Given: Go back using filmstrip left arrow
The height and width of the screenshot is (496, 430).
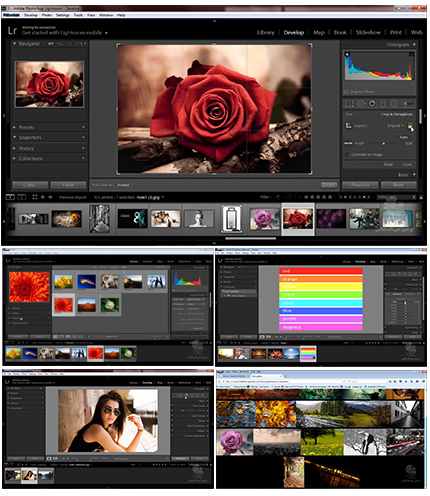Looking at the screenshot, I should pyautogui.click(x=43, y=197).
